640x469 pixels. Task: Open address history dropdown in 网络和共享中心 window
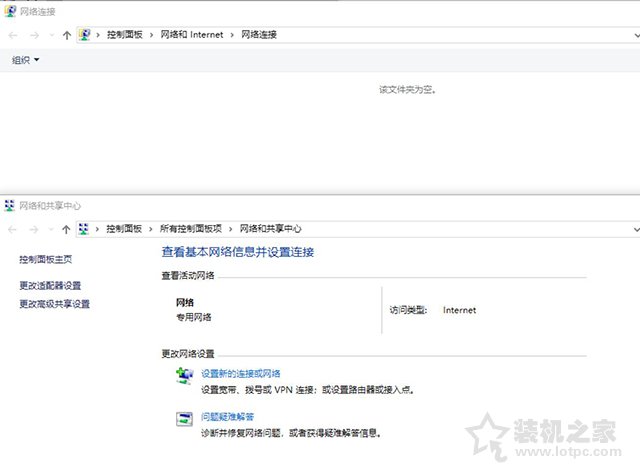tap(636, 229)
